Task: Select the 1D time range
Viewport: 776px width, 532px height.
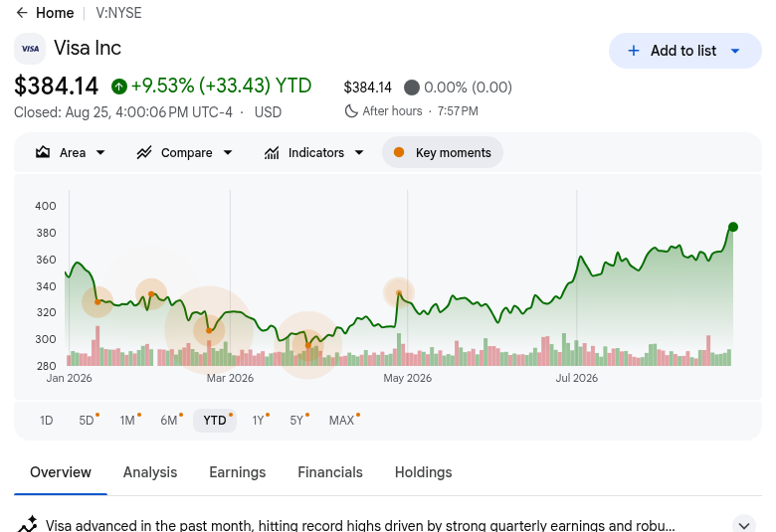Action: pyautogui.click(x=46, y=421)
